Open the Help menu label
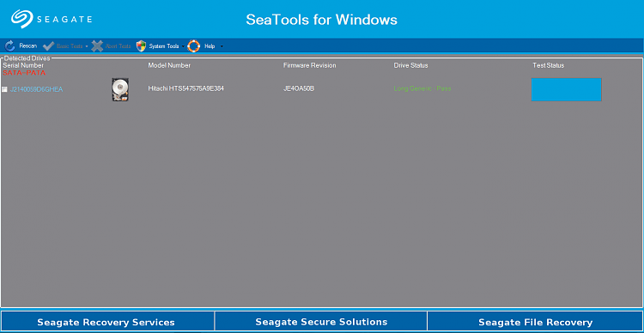 point(210,46)
